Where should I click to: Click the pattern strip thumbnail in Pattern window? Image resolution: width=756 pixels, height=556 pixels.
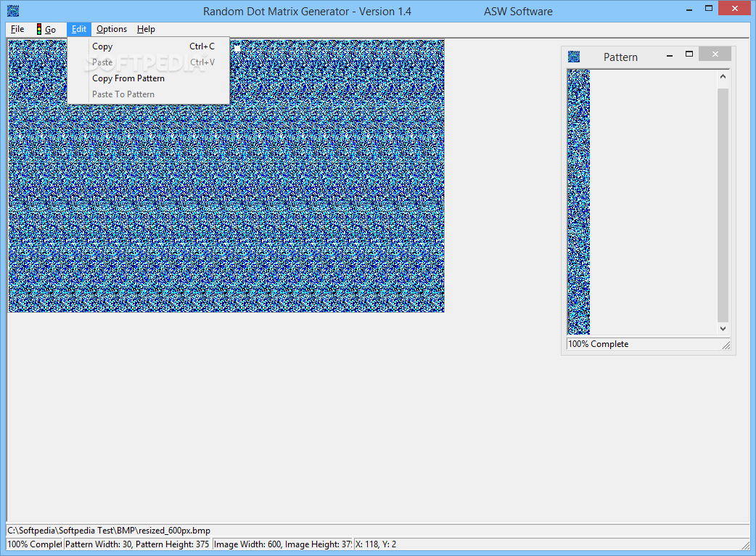(578, 202)
